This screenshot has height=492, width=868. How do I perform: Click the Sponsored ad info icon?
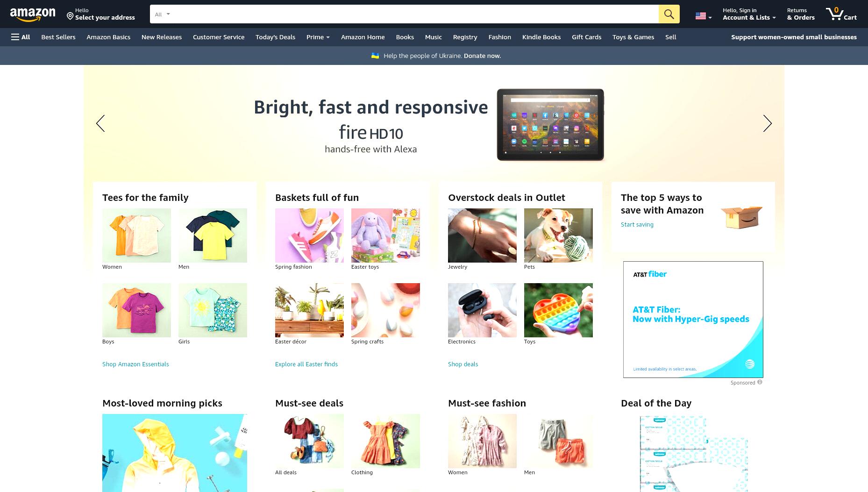pos(760,382)
